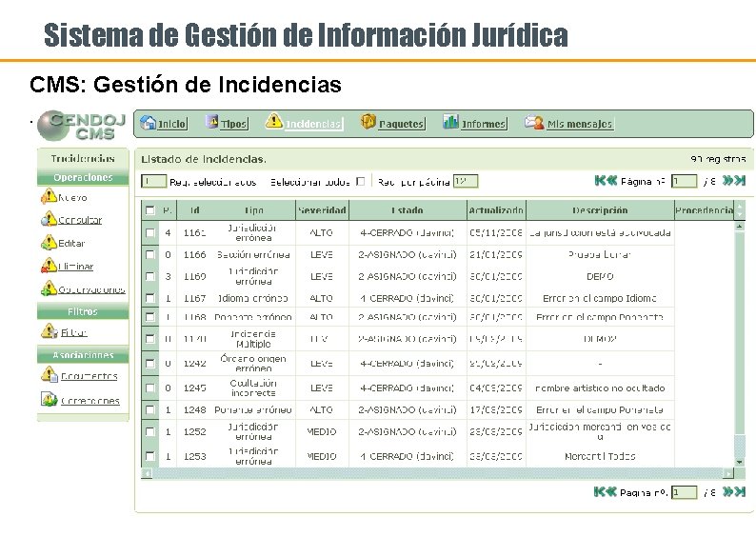This screenshot has width=756, height=537.
Task: Click the Reg. por página input field
Action: click(x=466, y=181)
